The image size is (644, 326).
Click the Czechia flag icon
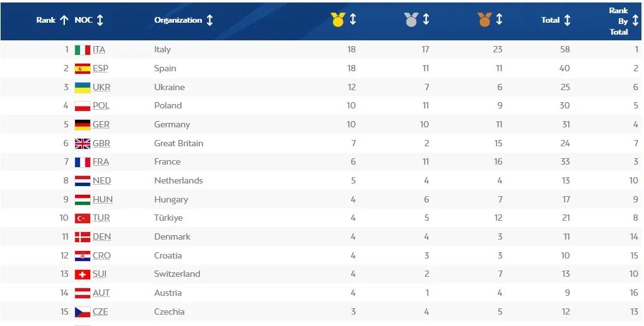point(82,311)
